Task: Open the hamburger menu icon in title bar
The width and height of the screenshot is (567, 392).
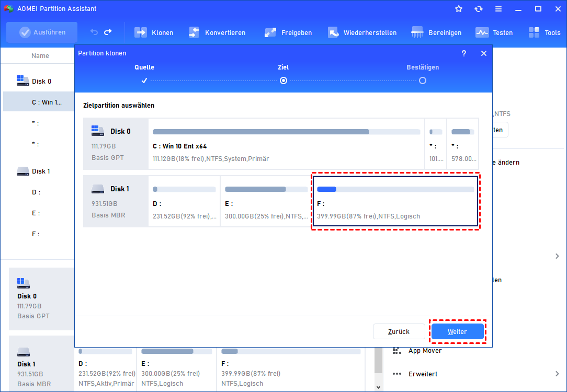Action: coord(498,9)
